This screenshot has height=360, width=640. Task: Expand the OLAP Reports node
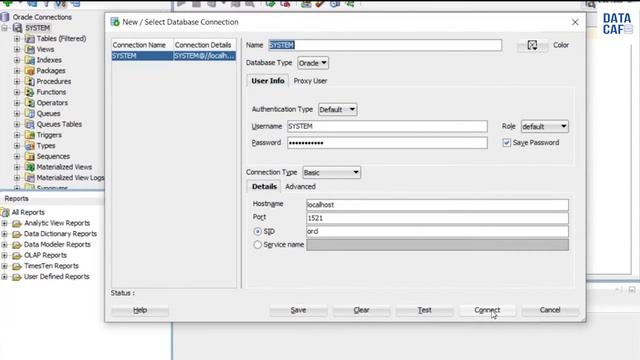click(x=4, y=256)
